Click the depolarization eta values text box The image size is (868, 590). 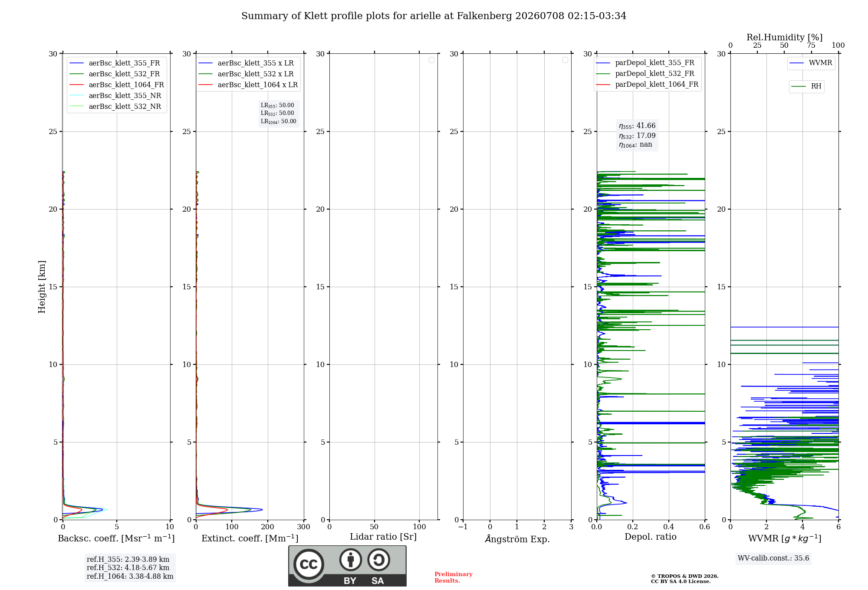(637, 135)
